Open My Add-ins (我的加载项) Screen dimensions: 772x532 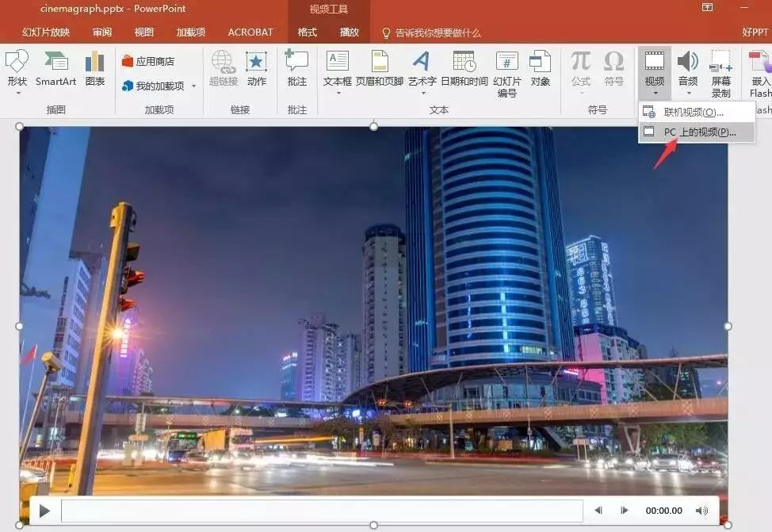click(153, 86)
